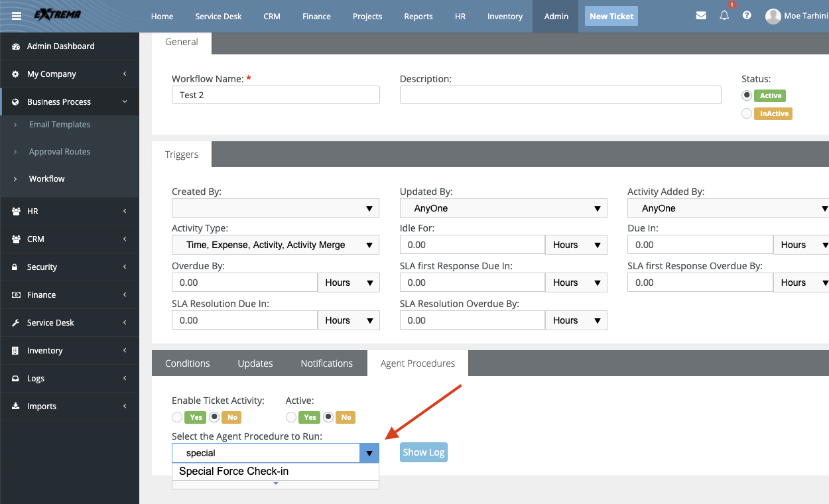
Task: Click the Workflow Name input field
Action: pos(275,95)
